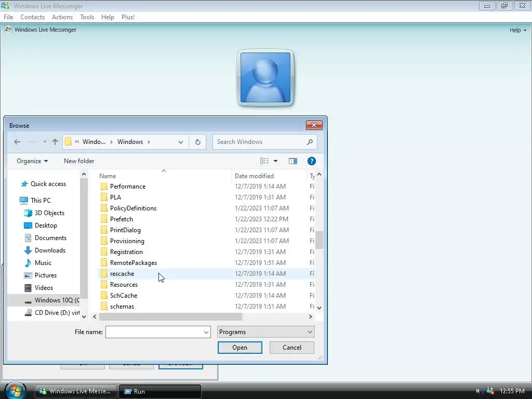Screen dimensions: 532x399
Task: Click the Performance folder icon
Action: pos(104,187)
